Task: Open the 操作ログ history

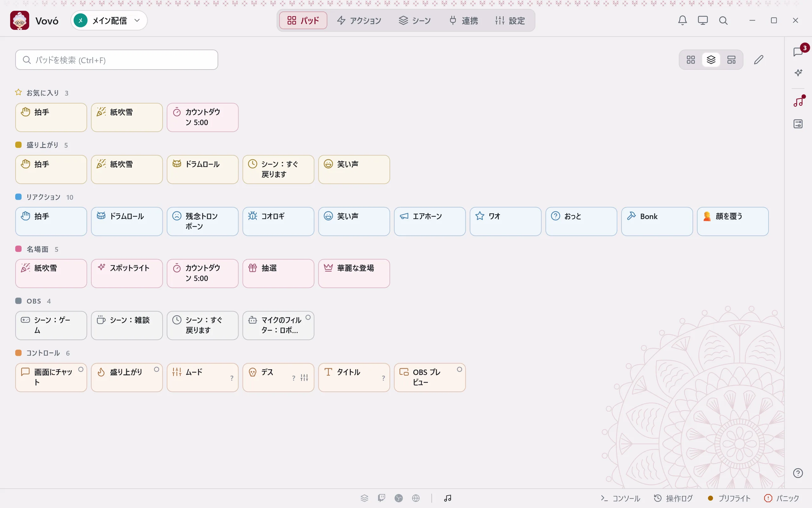Action: point(673,498)
